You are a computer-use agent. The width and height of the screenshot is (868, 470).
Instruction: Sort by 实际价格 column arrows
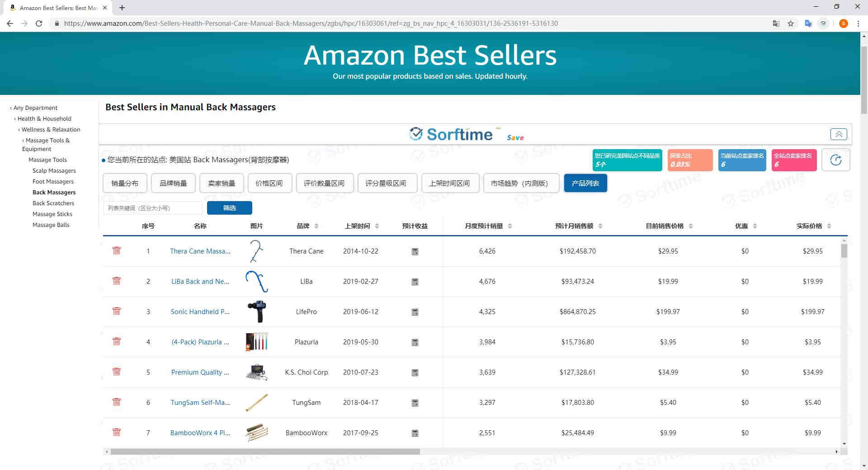click(x=829, y=226)
